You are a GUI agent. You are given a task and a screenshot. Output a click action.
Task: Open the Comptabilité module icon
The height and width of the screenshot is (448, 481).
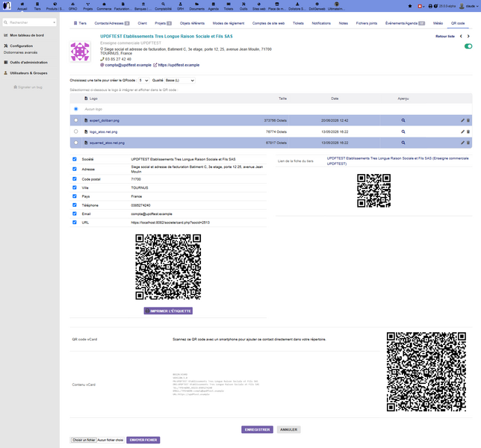pyautogui.click(x=163, y=4)
